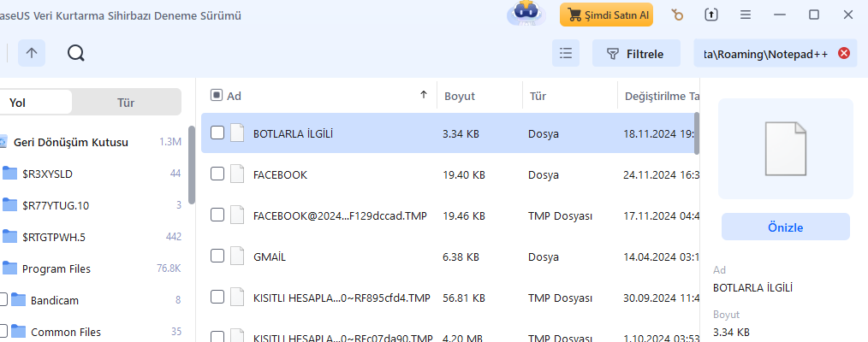Check the BOTLARLA İLGİLİ file checkbox
The height and width of the screenshot is (342, 868).
[217, 133]
